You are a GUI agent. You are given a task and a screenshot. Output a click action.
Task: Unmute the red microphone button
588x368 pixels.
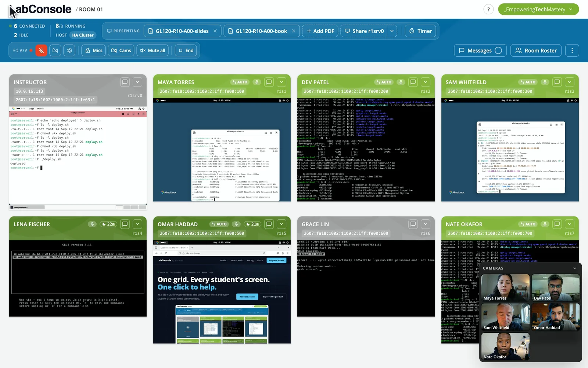(x=41, y=50)
